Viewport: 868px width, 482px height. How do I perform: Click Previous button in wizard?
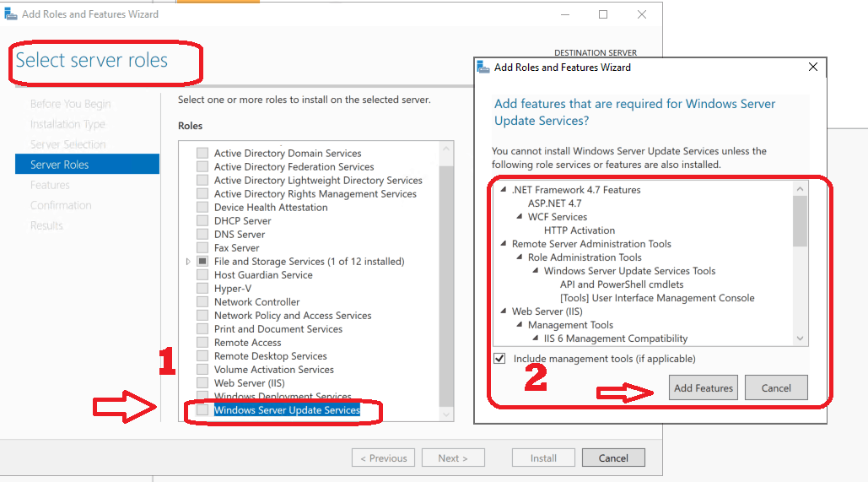point(383,458)
